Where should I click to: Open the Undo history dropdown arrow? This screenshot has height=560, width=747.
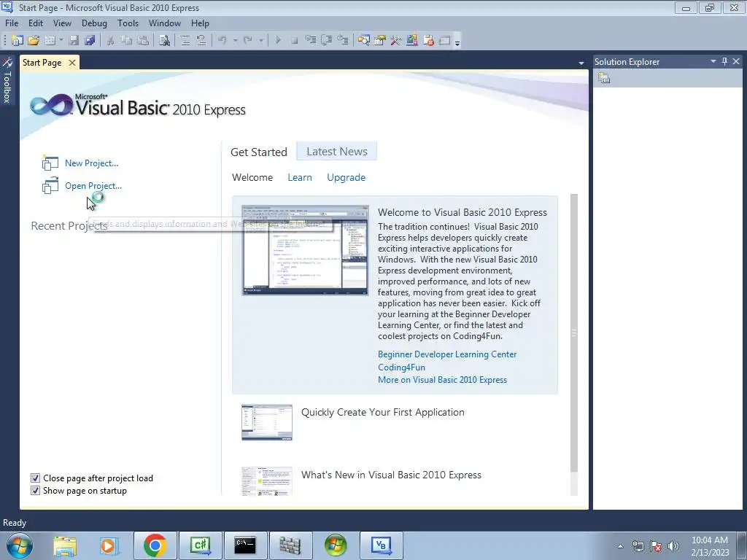click(235, 41)
